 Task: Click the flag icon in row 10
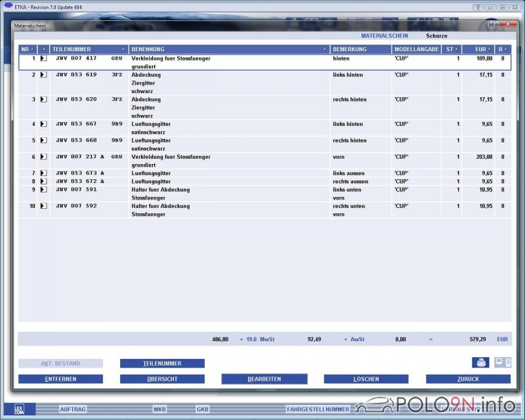tap(43, 206)
